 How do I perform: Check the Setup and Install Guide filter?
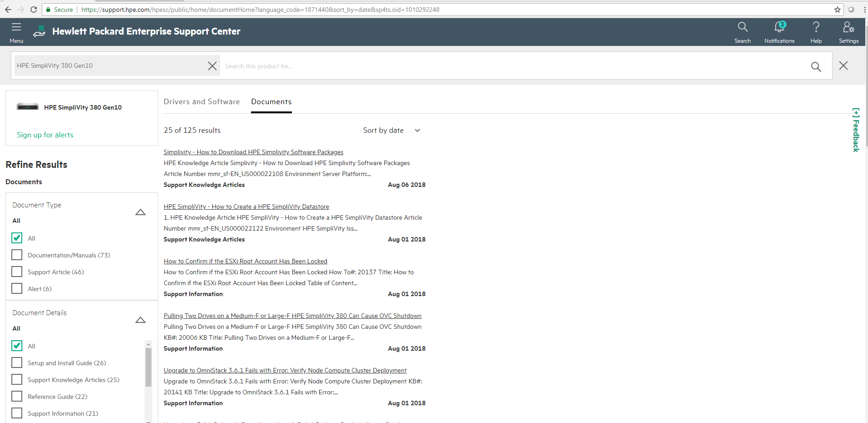coord(17,363)
